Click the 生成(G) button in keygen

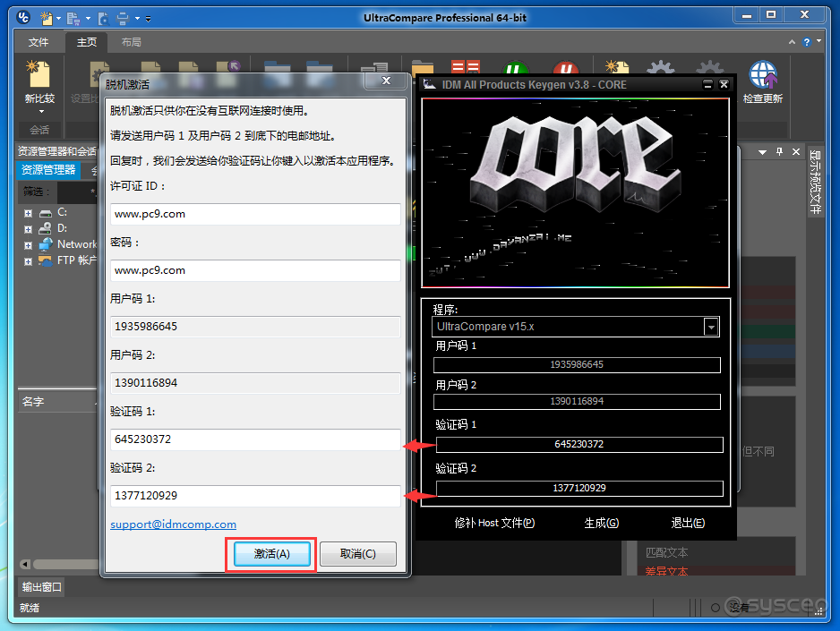tap(601, 523)
